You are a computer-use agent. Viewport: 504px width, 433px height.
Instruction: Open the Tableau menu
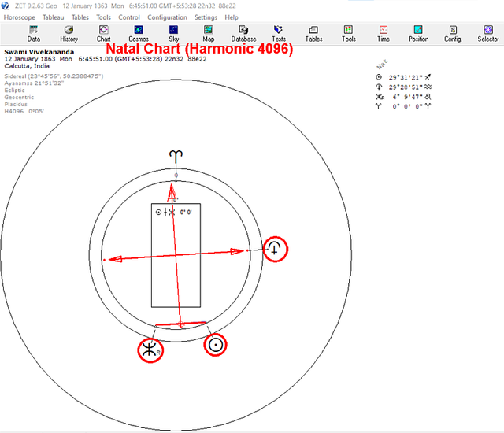point(54,17)
